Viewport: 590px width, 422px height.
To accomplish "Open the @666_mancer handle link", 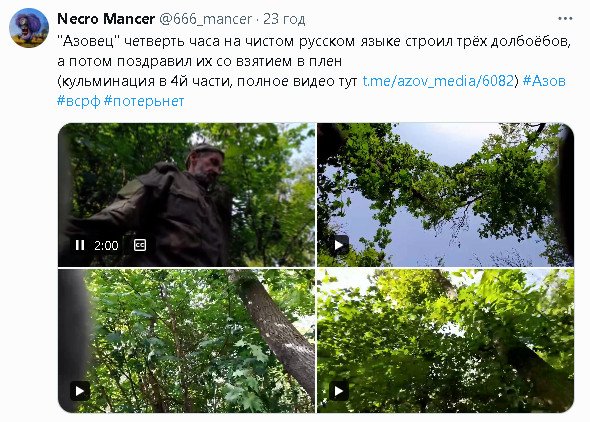I will pos(205,19).
